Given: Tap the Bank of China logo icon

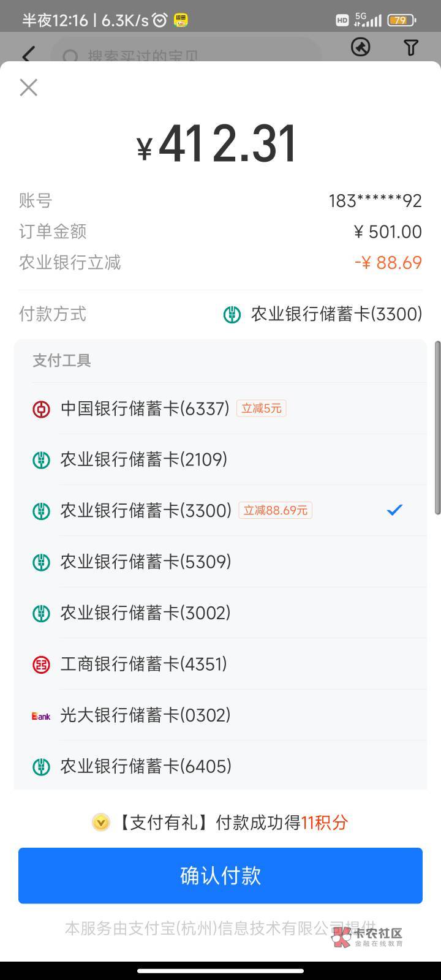Looking at the screenshot, I should [x=41, y=409].
